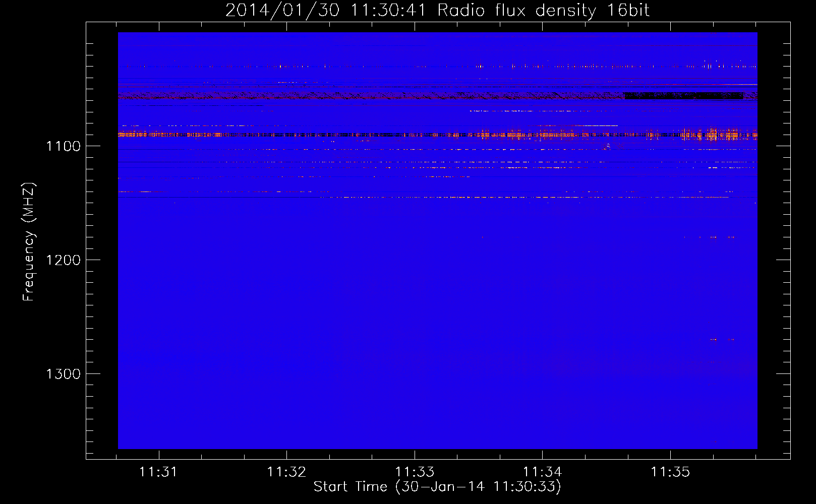The height and width of the screenshot is (504, 816).
Task: Click the 'Start Time (30-Jan-14 11:30:33)' axis label
Action: (x=437, y=487)
